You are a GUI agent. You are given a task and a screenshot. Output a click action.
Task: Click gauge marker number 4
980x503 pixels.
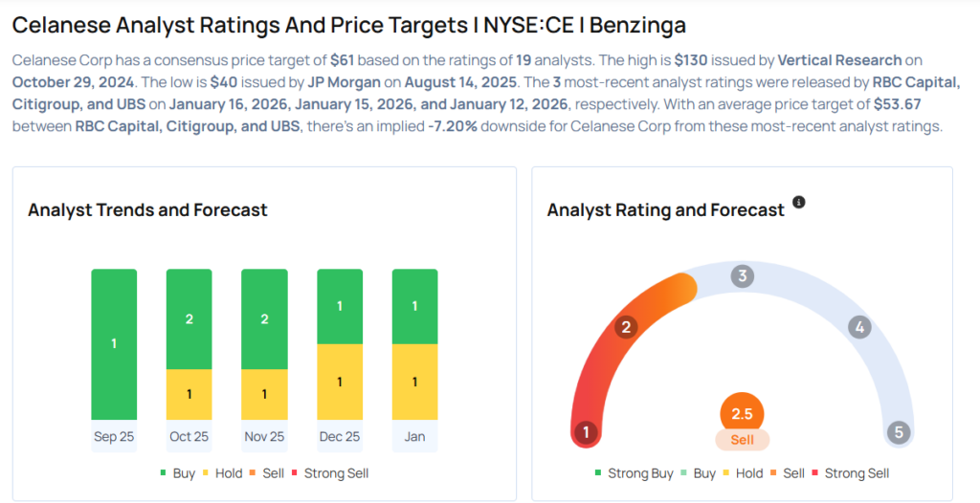pos(859,328)
